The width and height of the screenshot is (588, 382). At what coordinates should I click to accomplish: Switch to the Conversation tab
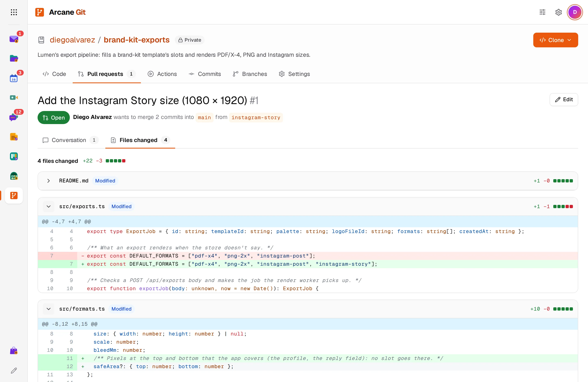(70, 140)
